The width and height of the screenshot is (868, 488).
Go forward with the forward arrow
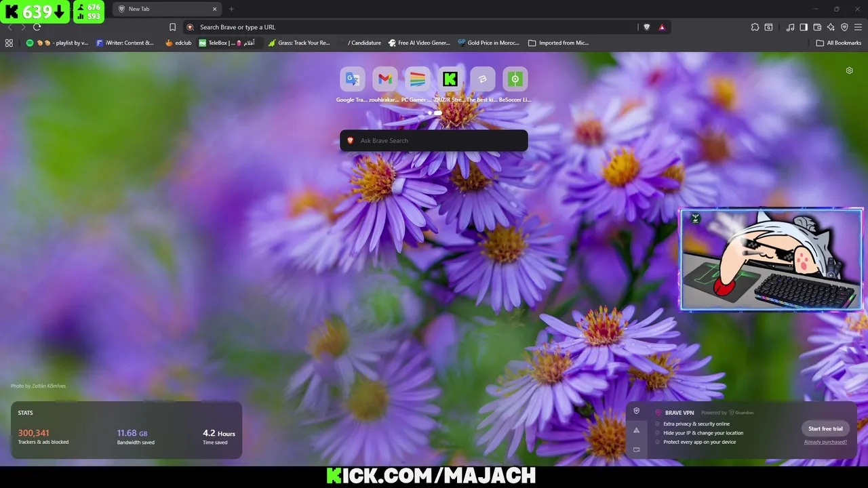[23, 27]
